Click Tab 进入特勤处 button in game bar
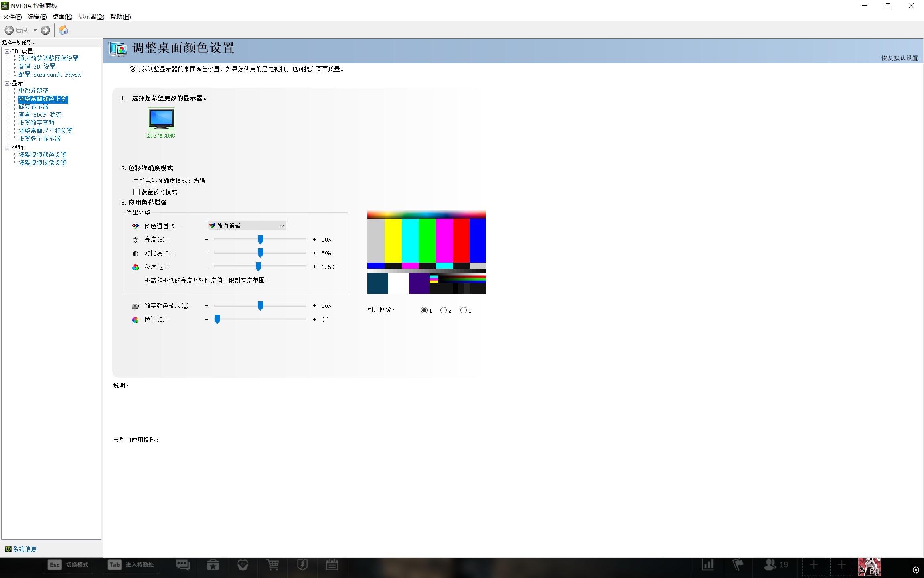The image size is (924, 578). (131, 565)
